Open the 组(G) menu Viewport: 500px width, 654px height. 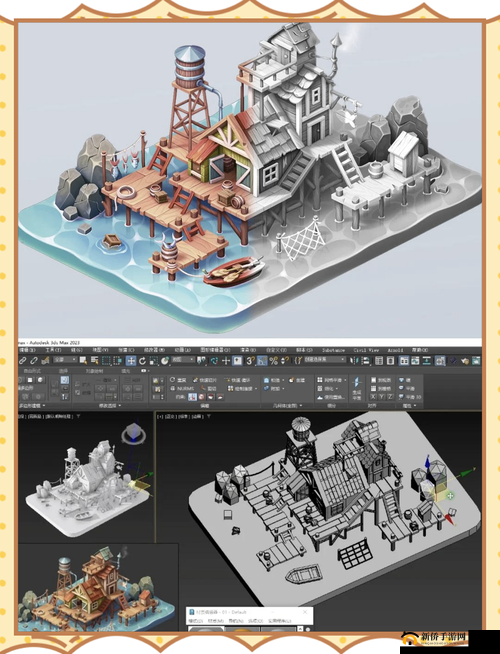point(77,350)
